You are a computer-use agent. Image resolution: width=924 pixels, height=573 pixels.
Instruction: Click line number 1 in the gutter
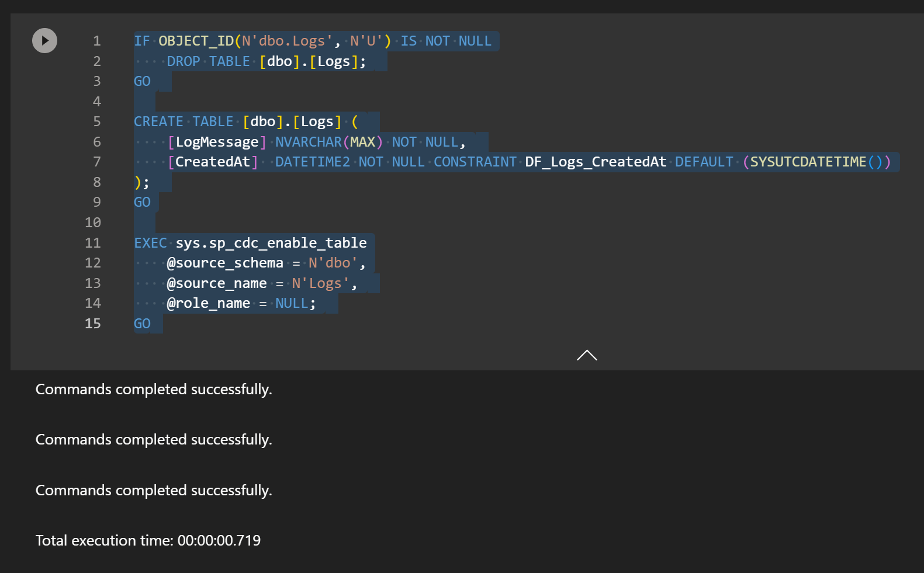97,41
